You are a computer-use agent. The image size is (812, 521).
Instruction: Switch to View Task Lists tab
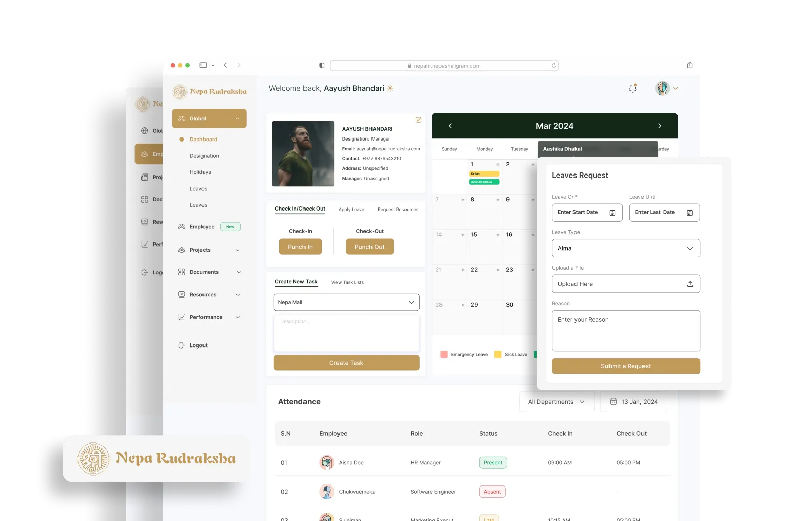point(347,283)
